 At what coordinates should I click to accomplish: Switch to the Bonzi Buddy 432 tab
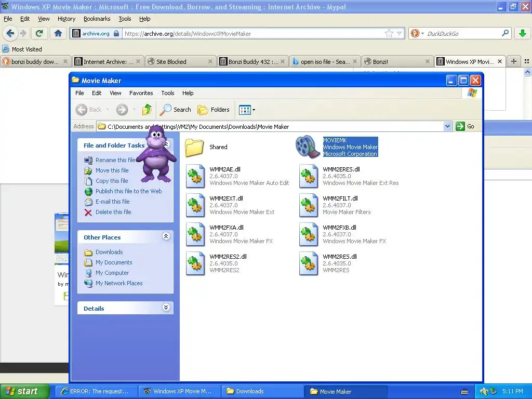(x=253, y=61)
